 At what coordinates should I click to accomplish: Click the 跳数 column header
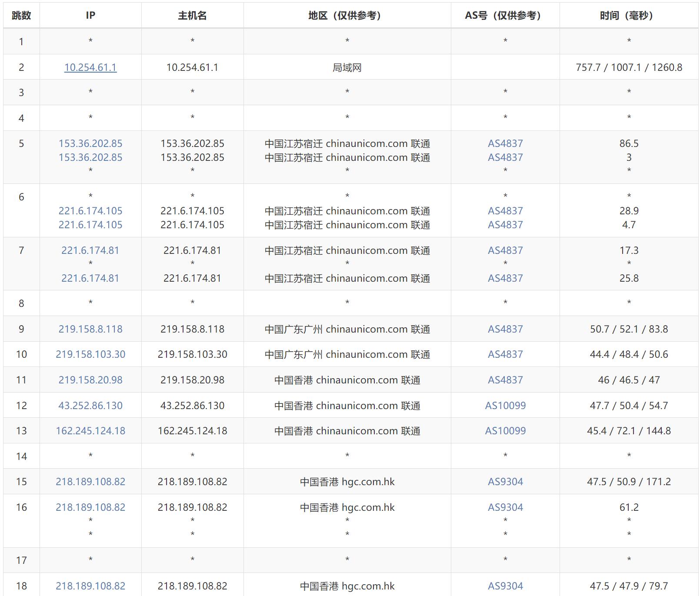[21, 15]
